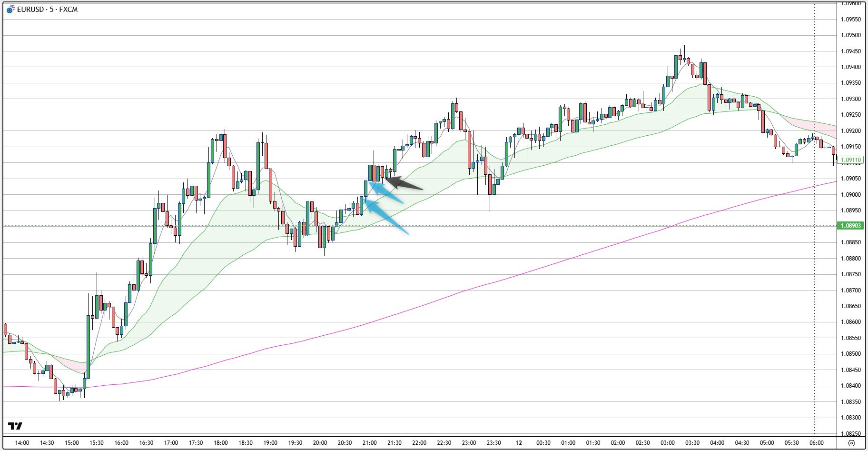Click the 15:00 time axis label
The height and width of the screenshot is (451, 868).
(x=71, y=443)
